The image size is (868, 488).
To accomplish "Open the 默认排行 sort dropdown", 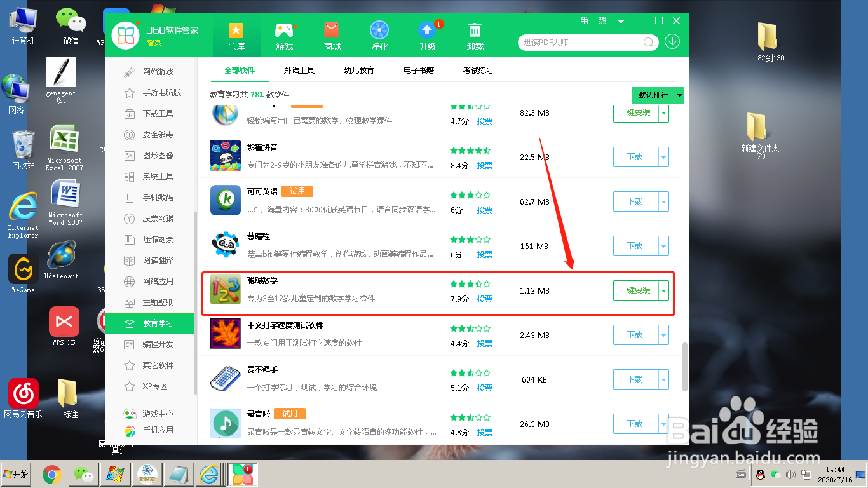I will pos(657,95).
